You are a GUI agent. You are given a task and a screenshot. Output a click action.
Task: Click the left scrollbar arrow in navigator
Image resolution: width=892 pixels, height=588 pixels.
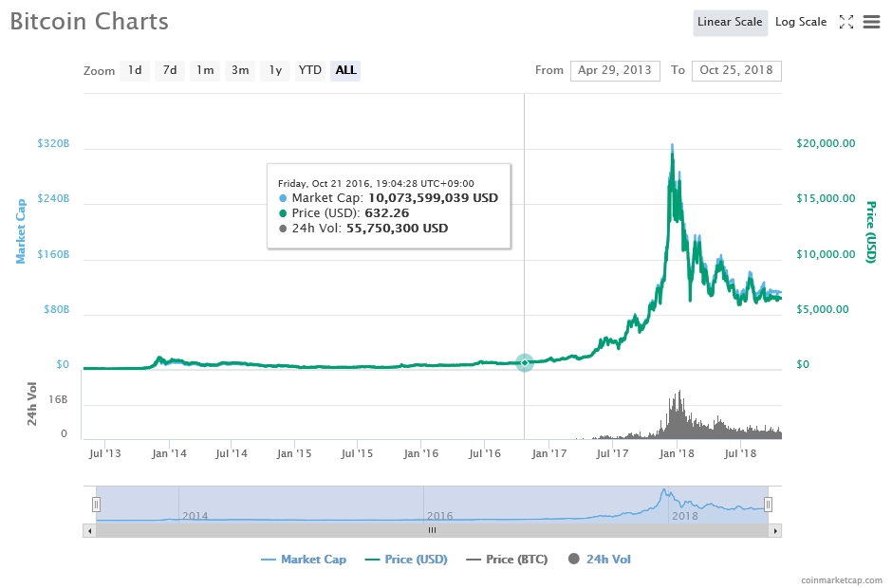point(90,530)
